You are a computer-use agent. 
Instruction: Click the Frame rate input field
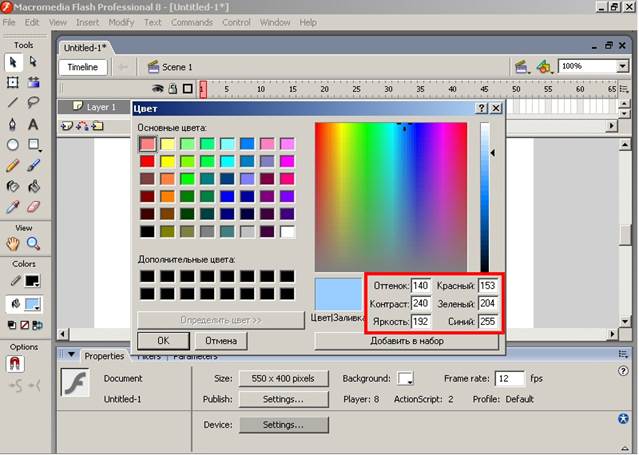509,378
